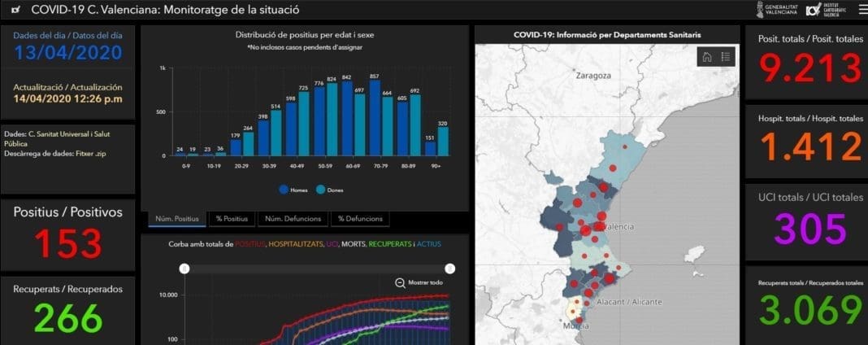The height and width of the screenshot is (345, 868).
Task: Switch to the Núm. Positius tab
Action: point(176,218)
